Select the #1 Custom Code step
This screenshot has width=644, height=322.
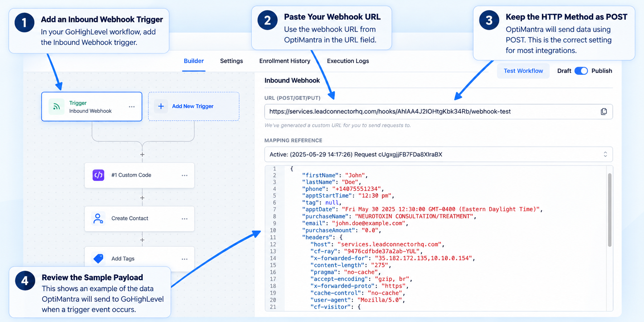[x=139, y=175]
